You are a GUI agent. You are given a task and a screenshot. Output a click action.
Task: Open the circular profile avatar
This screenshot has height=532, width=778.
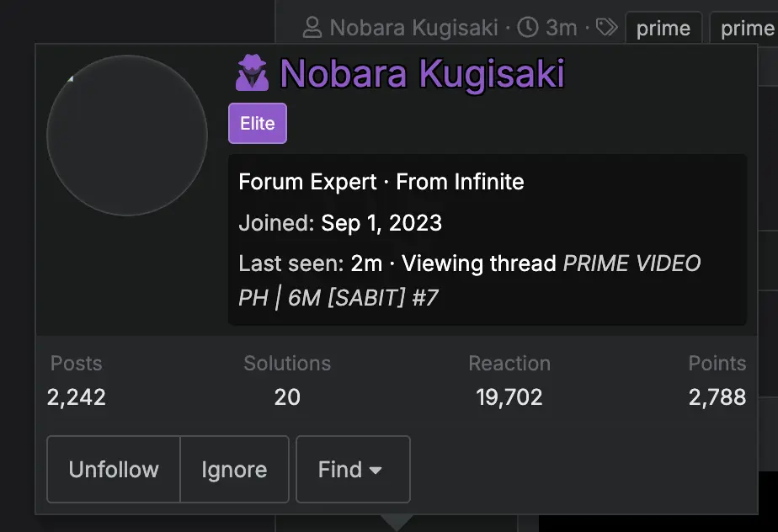tap(127, 136)
